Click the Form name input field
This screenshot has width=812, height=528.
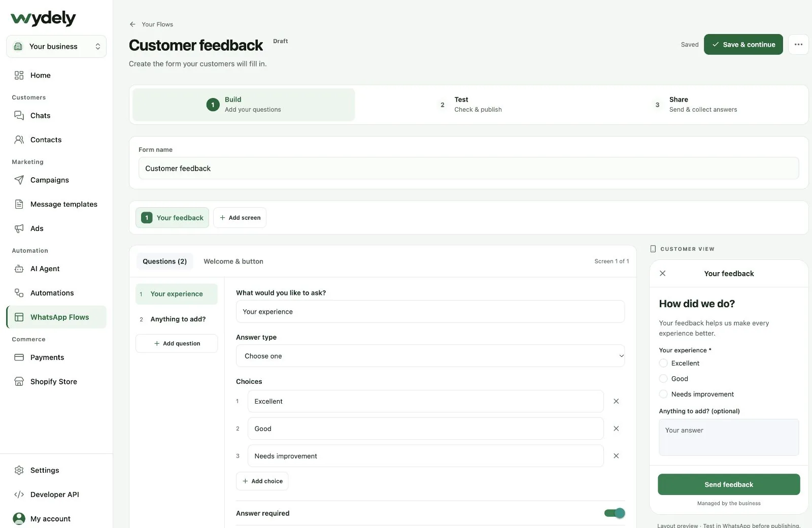(468, 168)
